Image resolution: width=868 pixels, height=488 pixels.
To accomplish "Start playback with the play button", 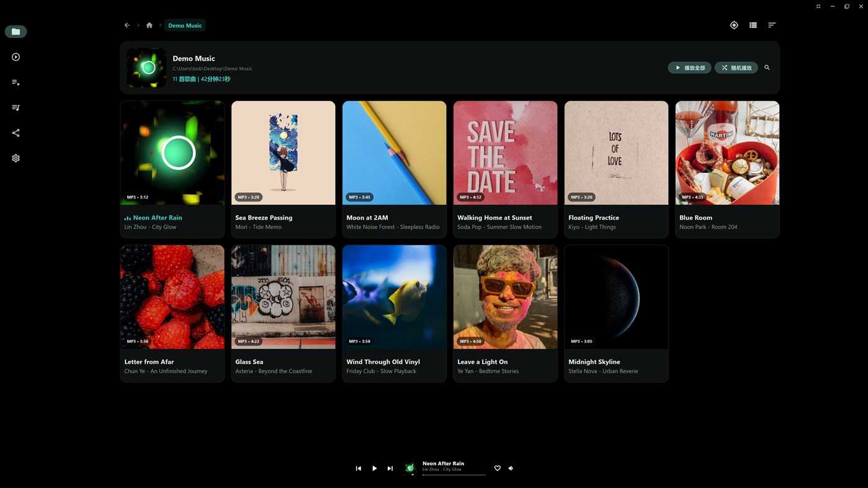I will (374, 468).
